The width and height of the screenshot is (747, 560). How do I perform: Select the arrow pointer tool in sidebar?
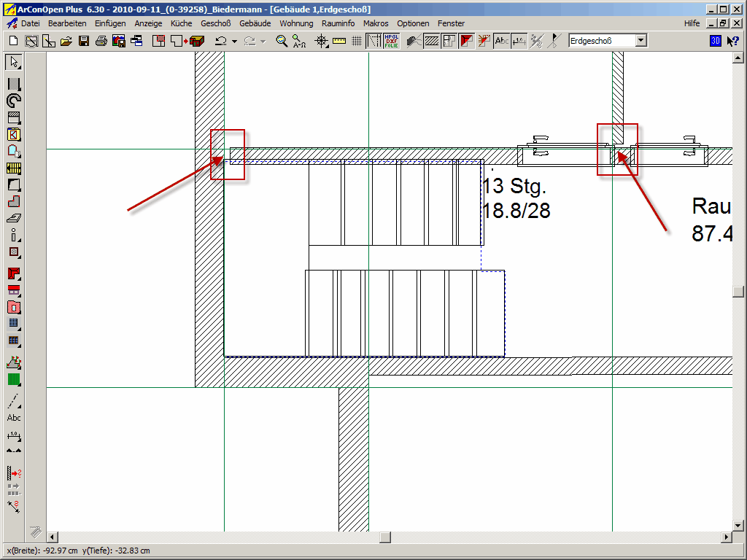pos(14,62)
